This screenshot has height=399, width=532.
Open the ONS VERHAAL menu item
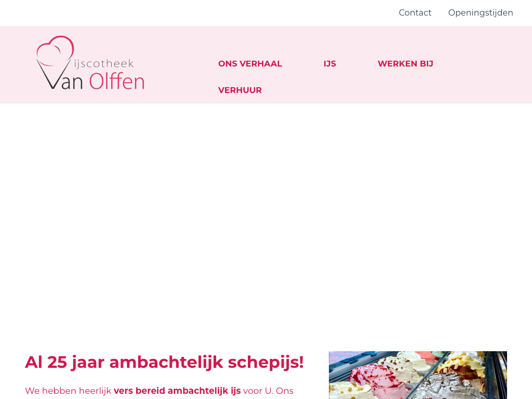(x=250, y=64)
